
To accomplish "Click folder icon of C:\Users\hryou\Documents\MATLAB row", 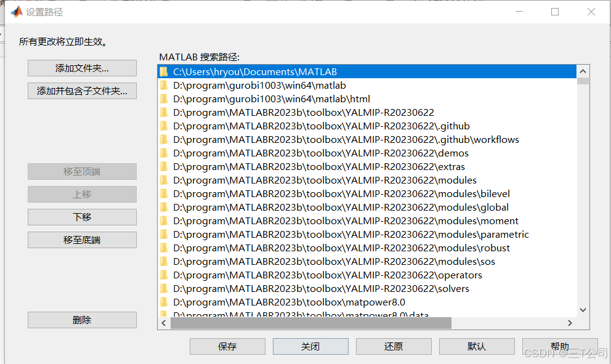I will pyautogui.click(x=164, y=71).
